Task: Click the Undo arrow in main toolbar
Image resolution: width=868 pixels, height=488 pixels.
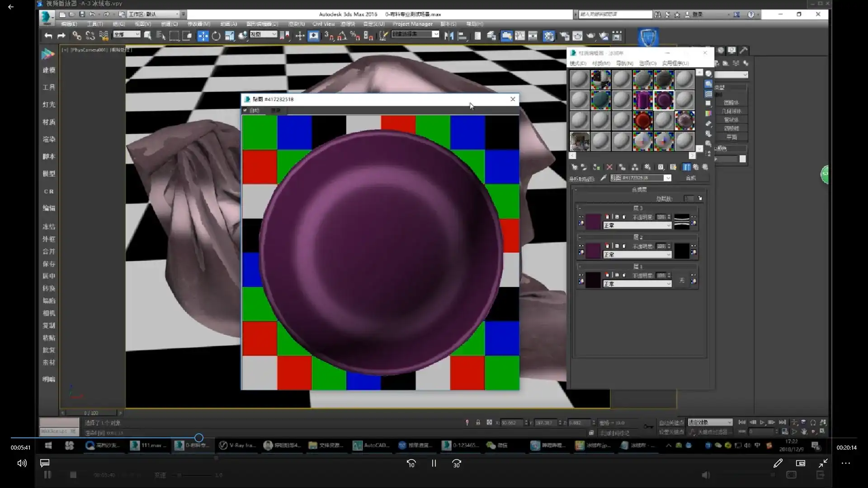Action: [48, 36]
